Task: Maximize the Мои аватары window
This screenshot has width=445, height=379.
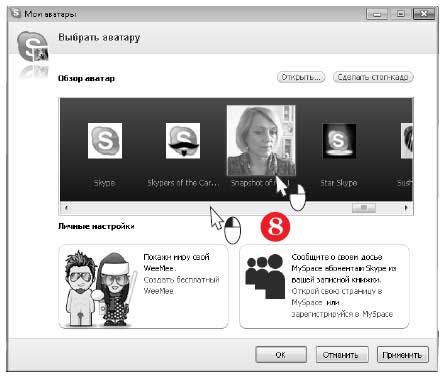Action: pos(400,14)
